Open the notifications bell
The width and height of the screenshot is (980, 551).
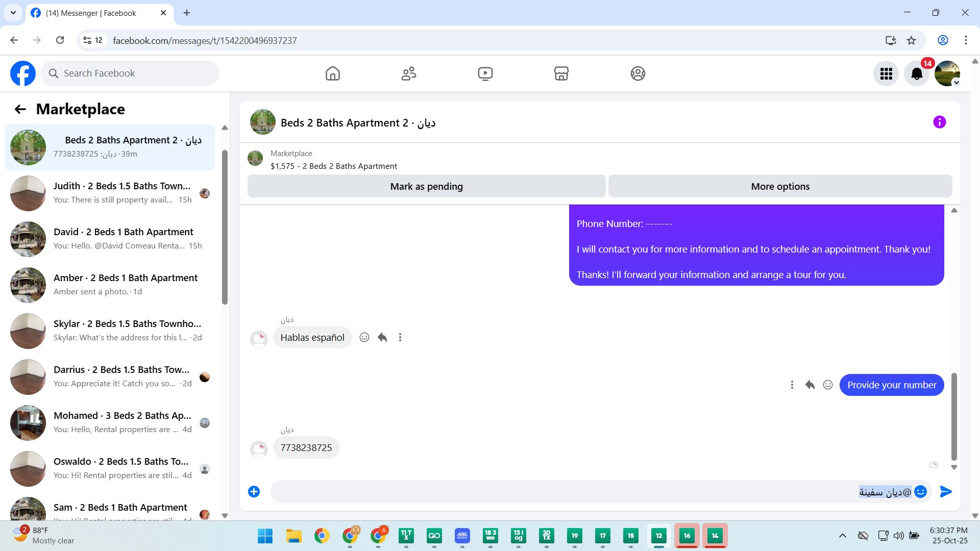pyautogui.click(x=916, y=74)
